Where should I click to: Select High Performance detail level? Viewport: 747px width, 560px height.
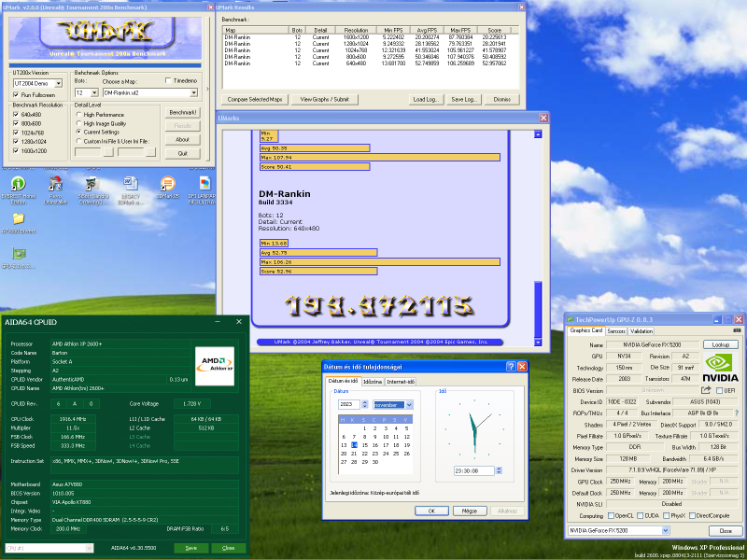[79, 114]
